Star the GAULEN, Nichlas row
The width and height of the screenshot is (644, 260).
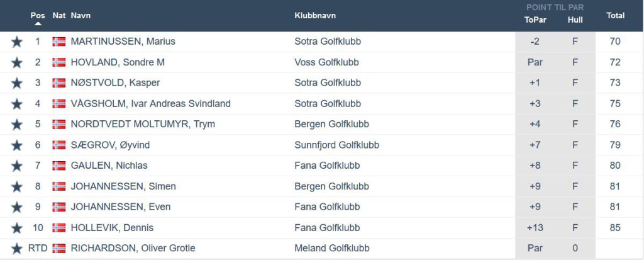[17, 166]
